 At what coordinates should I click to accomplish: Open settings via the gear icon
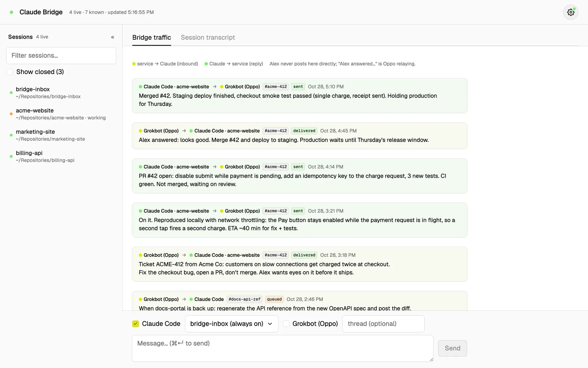click(x=571, y=12)
